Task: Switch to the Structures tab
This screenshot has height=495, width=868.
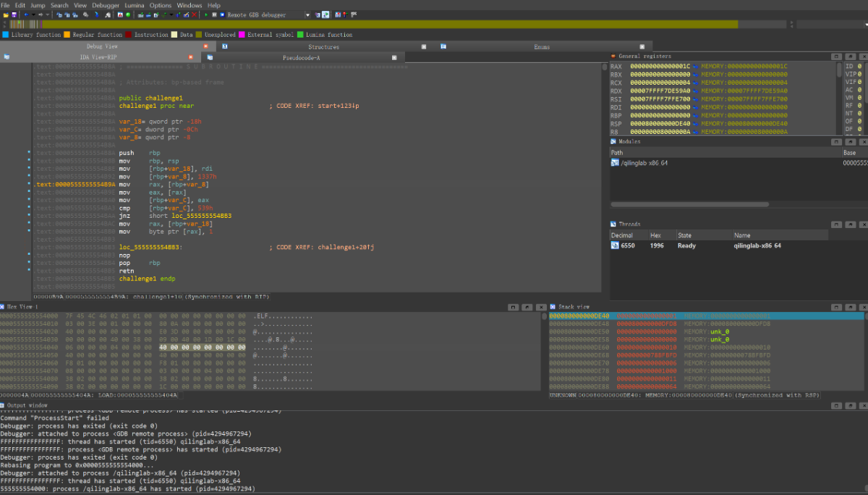Action: click(x=323, y=47)
